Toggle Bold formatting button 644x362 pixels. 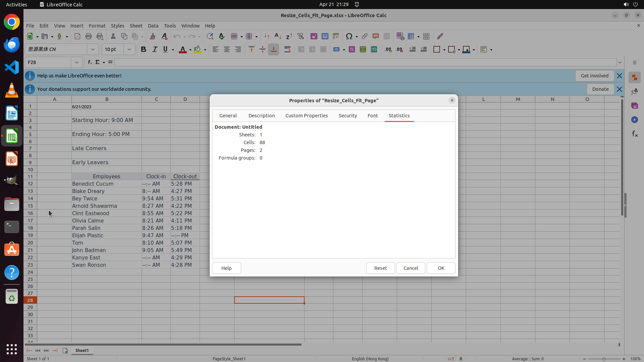pos(144,49)
